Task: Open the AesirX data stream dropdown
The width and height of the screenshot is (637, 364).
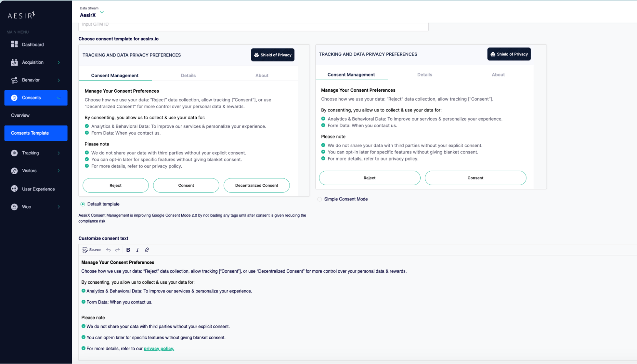Action: pos(102,12)
